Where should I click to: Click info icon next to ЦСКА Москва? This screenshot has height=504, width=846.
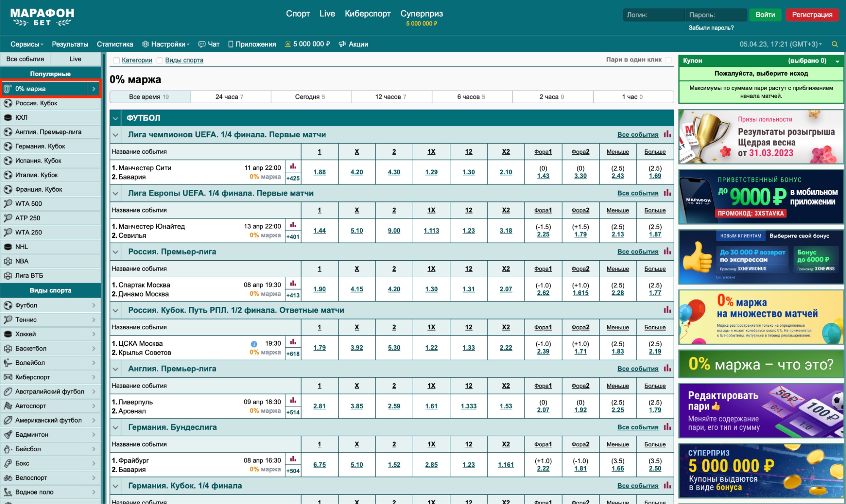254,344
